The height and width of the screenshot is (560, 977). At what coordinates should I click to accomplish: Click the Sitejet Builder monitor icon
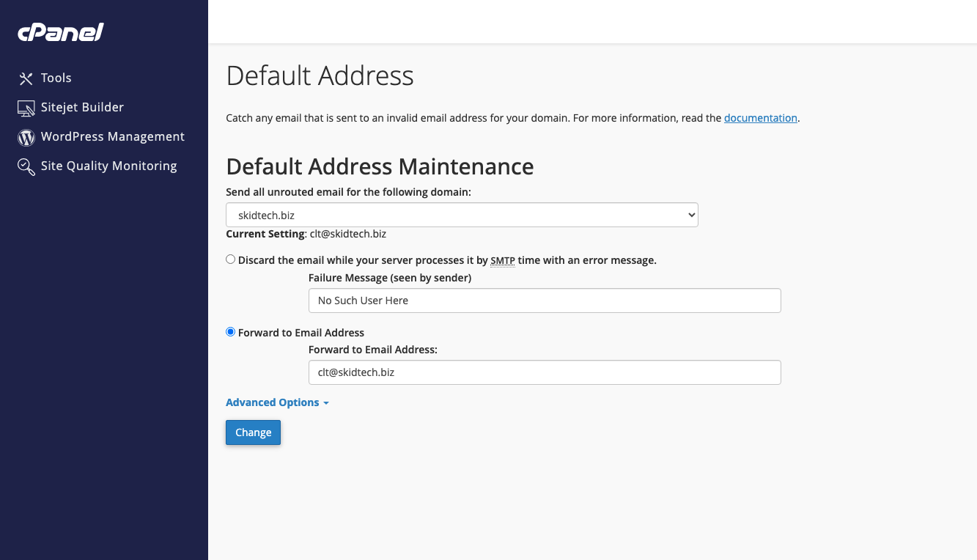click(26, 108)
